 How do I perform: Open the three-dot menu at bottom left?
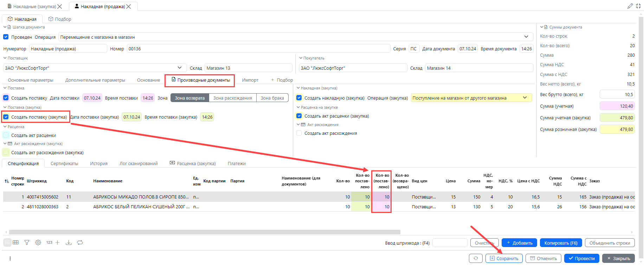click(x=10, y=258)
